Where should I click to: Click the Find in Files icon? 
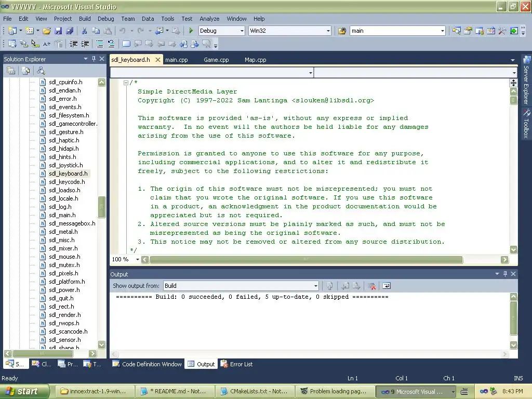[342, 31]
